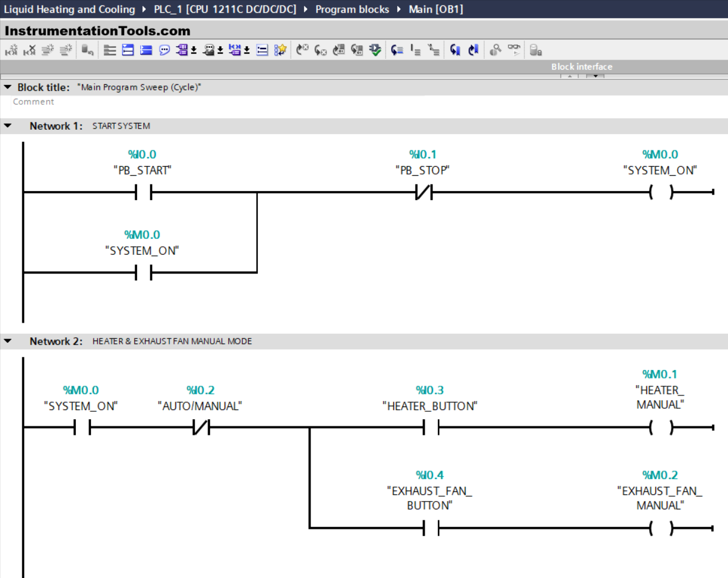Click down arrow under Block interface bar
The height and width of the screenshot is (578, 728).
point(596,76)
